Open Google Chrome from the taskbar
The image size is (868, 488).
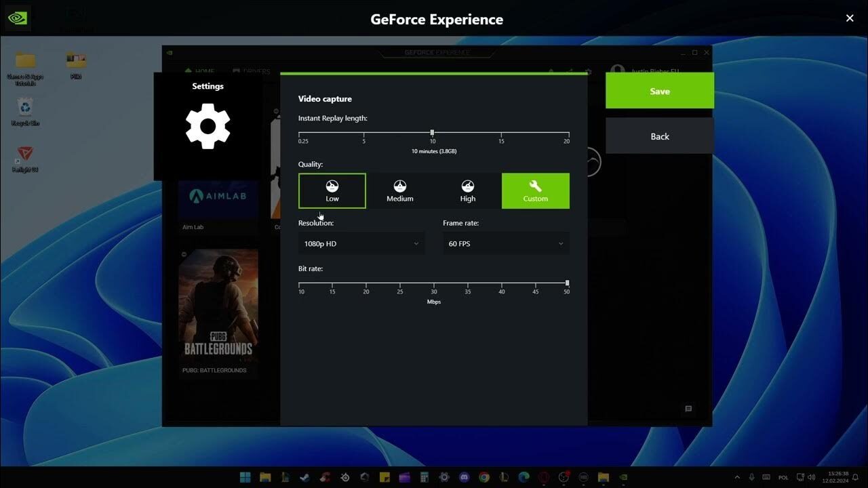tap(484, 478)
